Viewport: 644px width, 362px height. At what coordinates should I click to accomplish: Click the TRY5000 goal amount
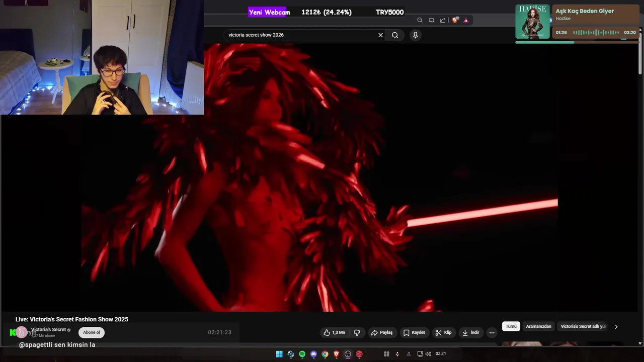pyautogui.click(x=389, y=12)
